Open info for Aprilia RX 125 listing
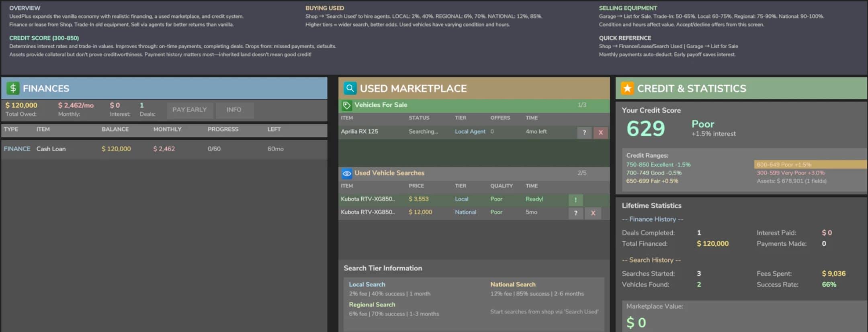 (x=584, y=132)
